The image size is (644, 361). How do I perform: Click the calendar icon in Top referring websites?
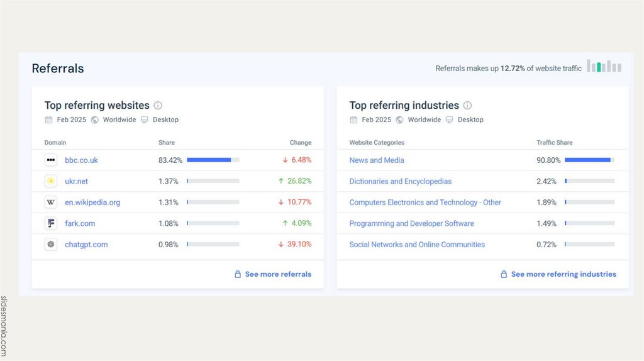48,119
